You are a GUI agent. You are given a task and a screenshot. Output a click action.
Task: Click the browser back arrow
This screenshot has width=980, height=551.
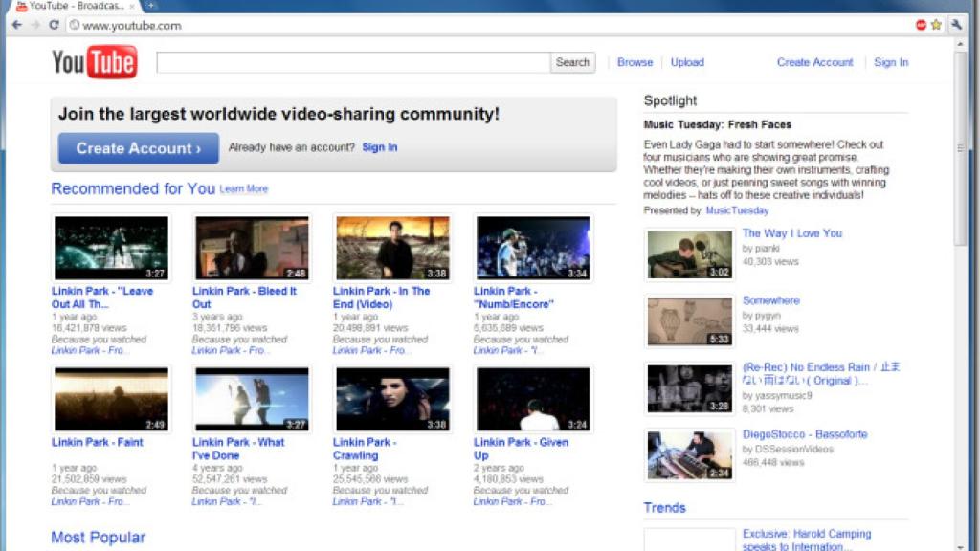(x=16, y=25)
